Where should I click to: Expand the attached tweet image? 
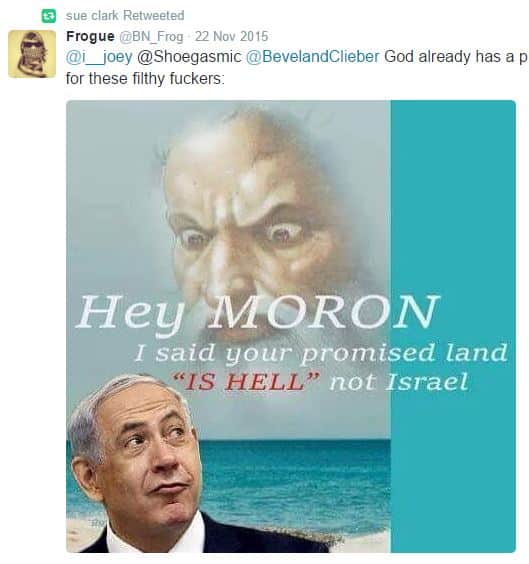tap(291, 326)
